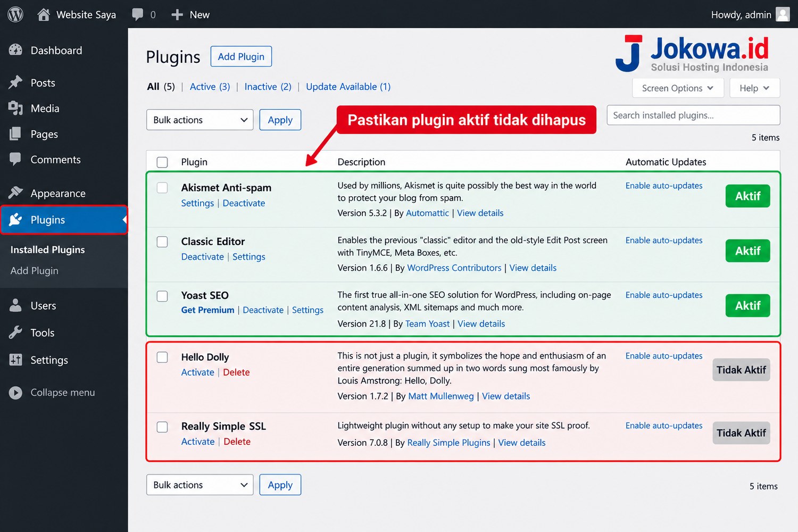The height and width of the screenshot is (532, 798).
Task: Click the Comments speech bubble sidebar icon
Action: point(16,159)
